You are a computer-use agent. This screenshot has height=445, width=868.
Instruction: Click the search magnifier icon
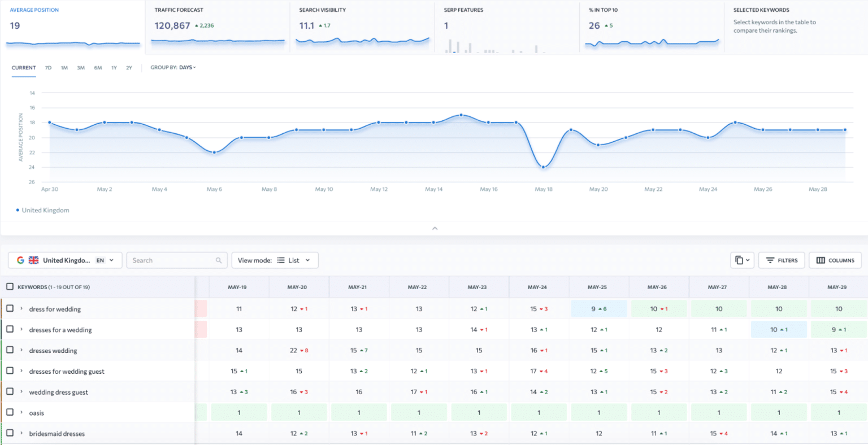(219, 260)
